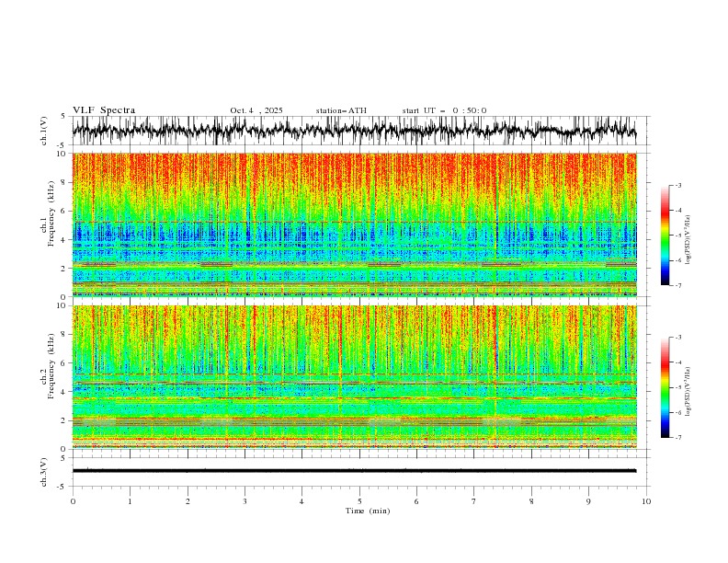Click the 'Oct. 4 , 2025' date label
Screen dimensions: 728x563
(256, 110)
